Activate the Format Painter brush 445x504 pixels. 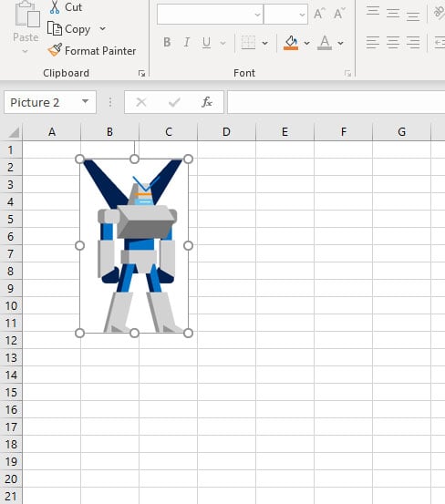[91, 51]
